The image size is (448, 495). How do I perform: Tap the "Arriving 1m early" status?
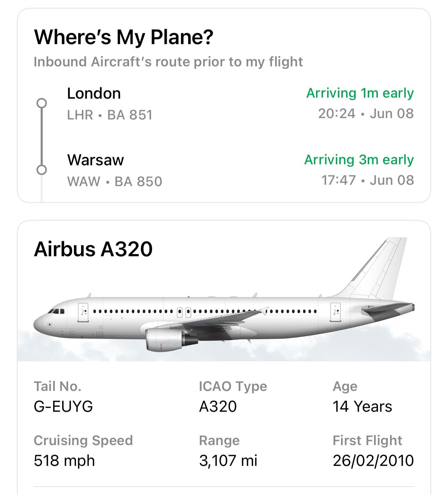(x=360, y=93)
